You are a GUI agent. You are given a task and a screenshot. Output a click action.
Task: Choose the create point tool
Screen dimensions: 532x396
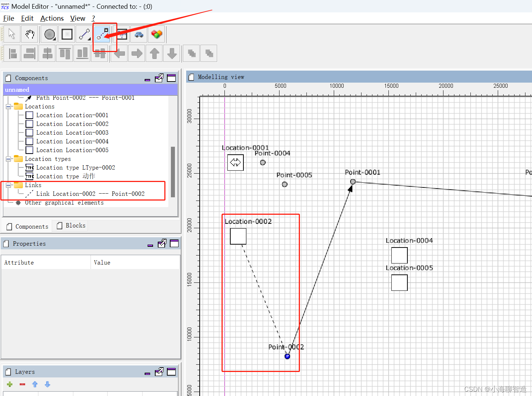[49, 34]
